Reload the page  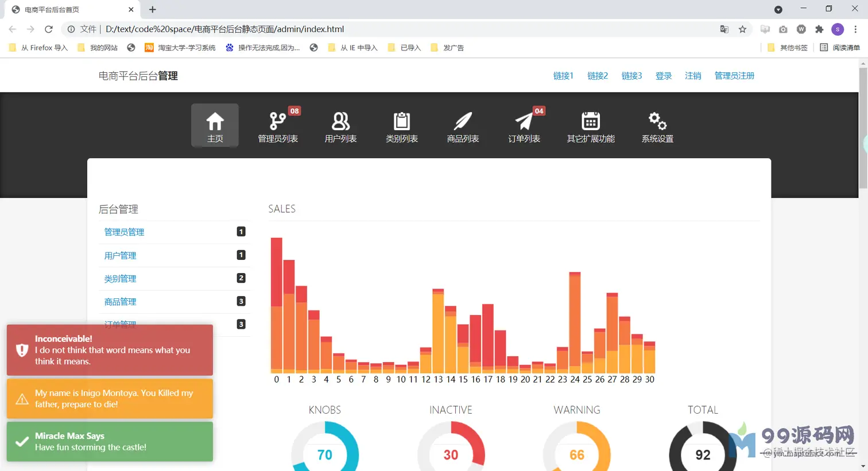tap(49, 29)
